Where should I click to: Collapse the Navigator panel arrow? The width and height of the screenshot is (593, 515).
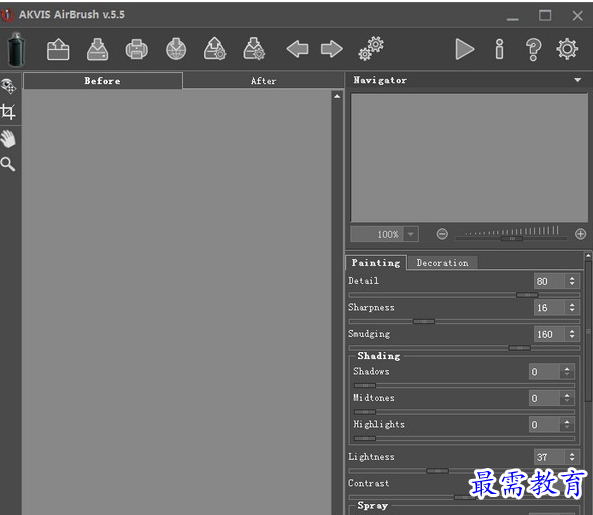tap(577, 80)
